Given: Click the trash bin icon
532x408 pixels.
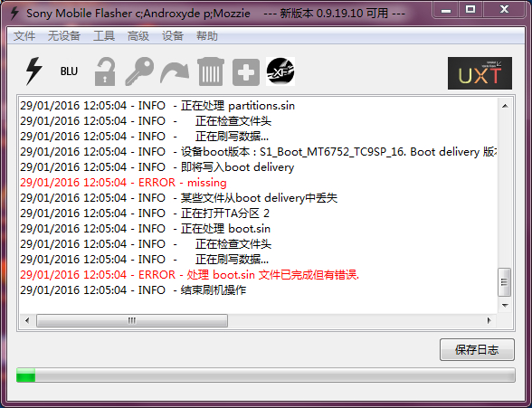Looking at the screenshot, I should tap(211, 71).
